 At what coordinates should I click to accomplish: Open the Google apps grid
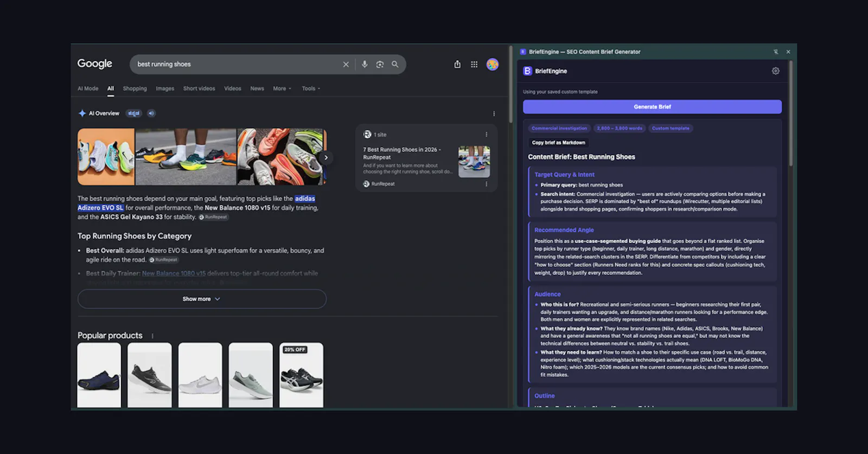(474, 64)
